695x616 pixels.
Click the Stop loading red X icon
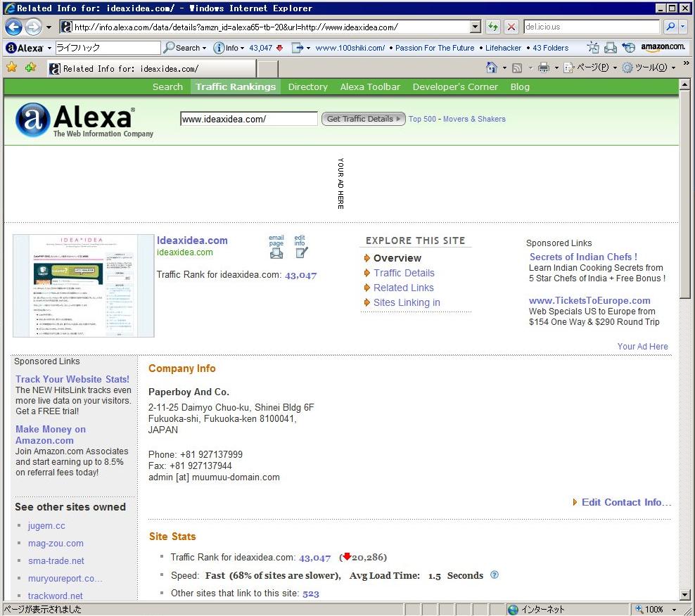(x=511, y=27)
